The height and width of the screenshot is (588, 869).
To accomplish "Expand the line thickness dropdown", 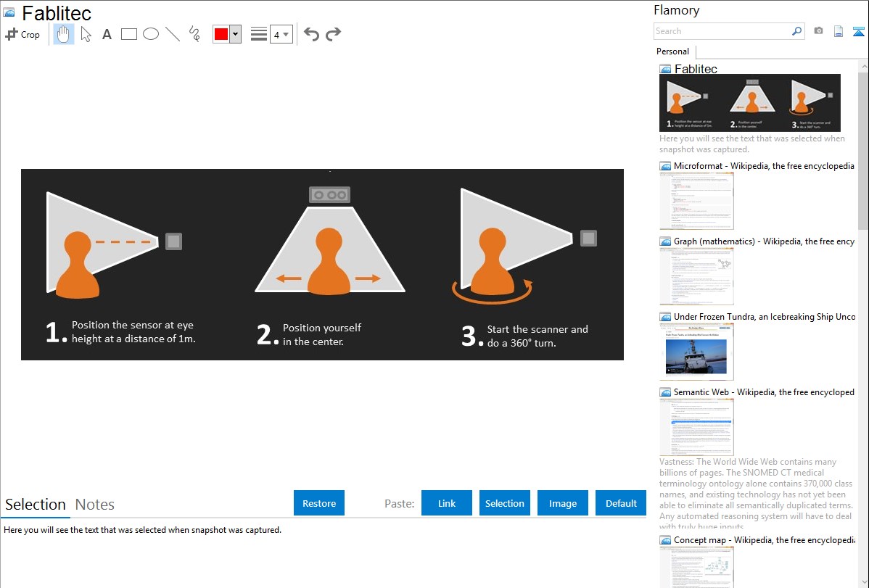I will pos(281,34).
